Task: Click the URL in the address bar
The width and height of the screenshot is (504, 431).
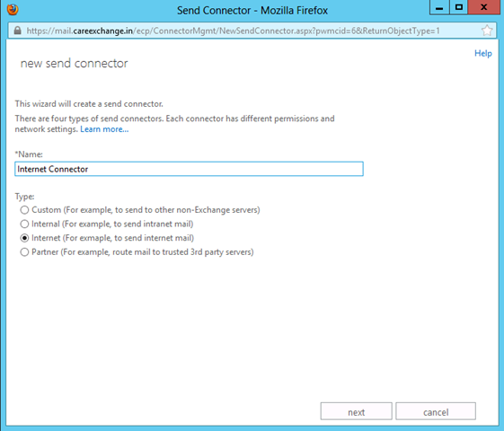Action: (x=233, y=31)
